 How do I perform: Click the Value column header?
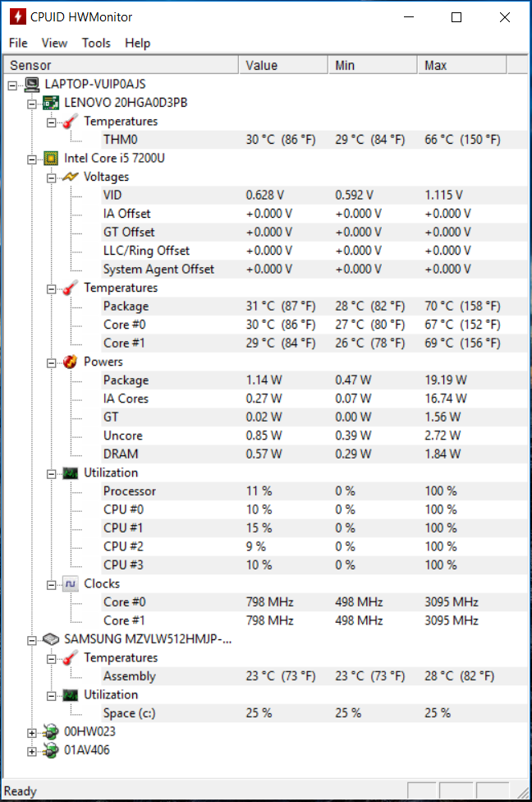[283, 66]
